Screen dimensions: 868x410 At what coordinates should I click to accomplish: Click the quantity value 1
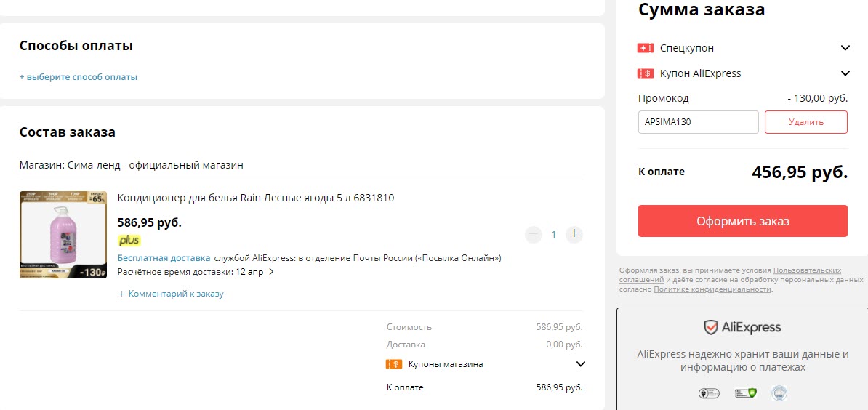[553, 235]
